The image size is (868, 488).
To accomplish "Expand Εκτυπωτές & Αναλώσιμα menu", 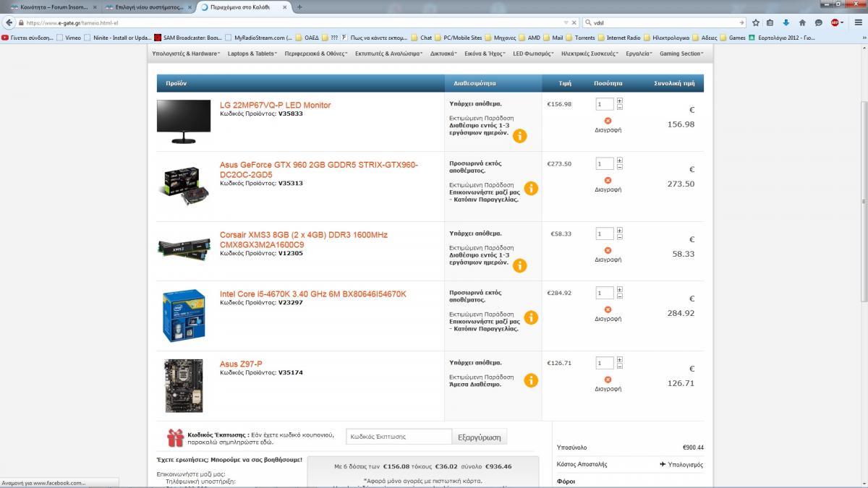I will click(389, 53).
